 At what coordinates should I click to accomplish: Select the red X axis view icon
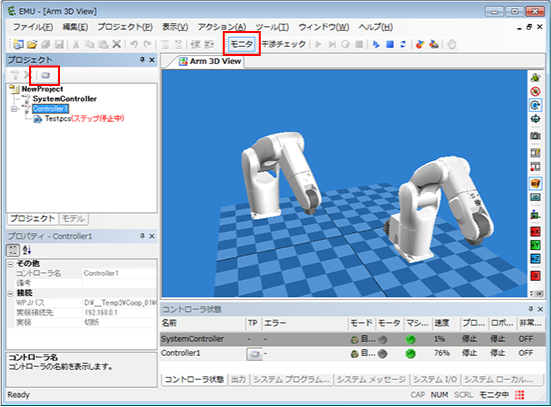click(535, 231)
